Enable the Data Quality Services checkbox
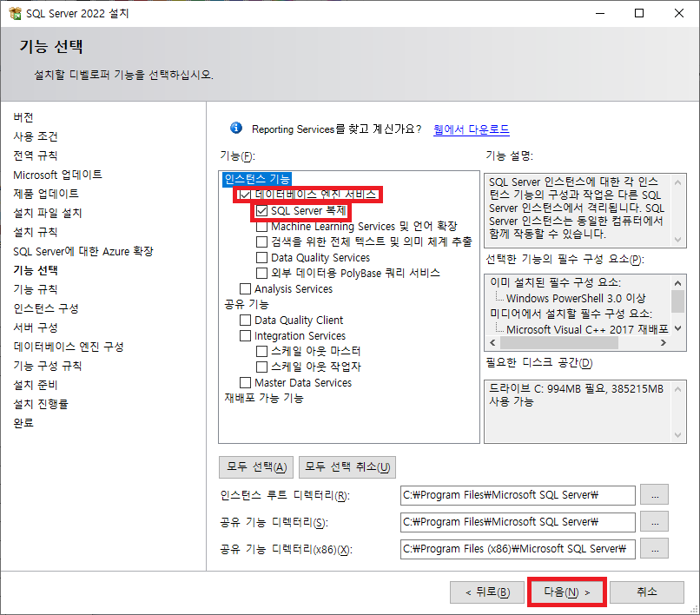 pyautogui.click(x=261, y=258)
